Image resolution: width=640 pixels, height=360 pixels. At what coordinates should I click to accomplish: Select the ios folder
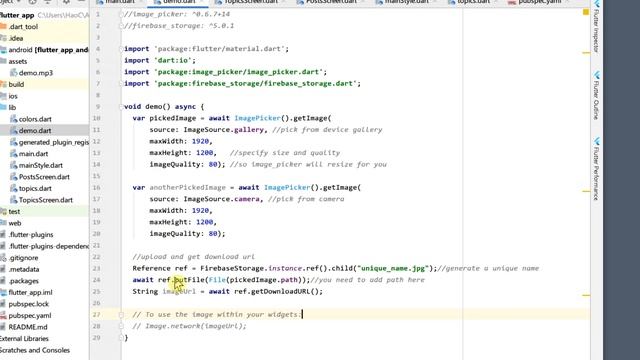tap(13, 96)
